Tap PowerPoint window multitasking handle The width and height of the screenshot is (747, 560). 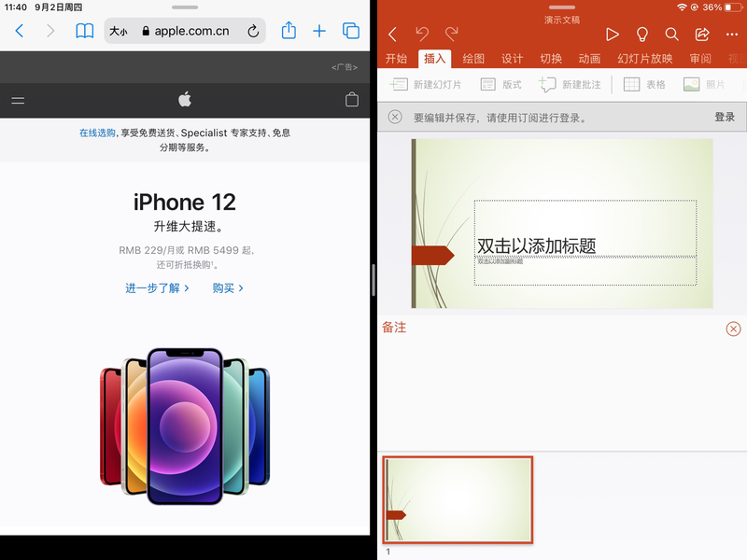[x=562, y=7]
